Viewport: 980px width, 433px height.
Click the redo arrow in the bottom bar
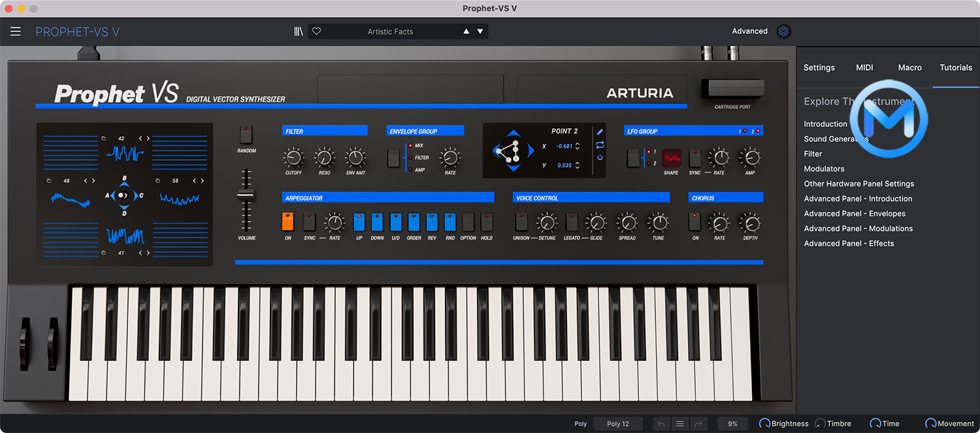pos(697,423)
